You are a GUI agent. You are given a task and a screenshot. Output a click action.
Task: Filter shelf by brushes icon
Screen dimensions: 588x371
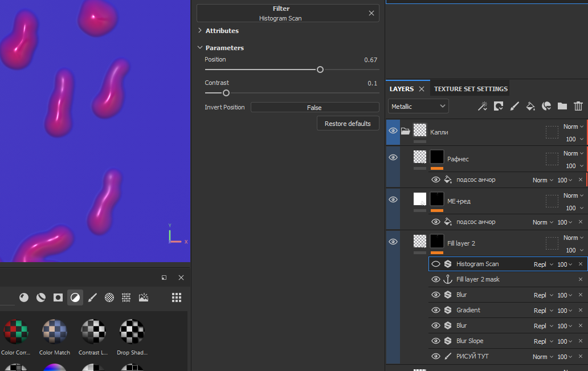point(92,297)
